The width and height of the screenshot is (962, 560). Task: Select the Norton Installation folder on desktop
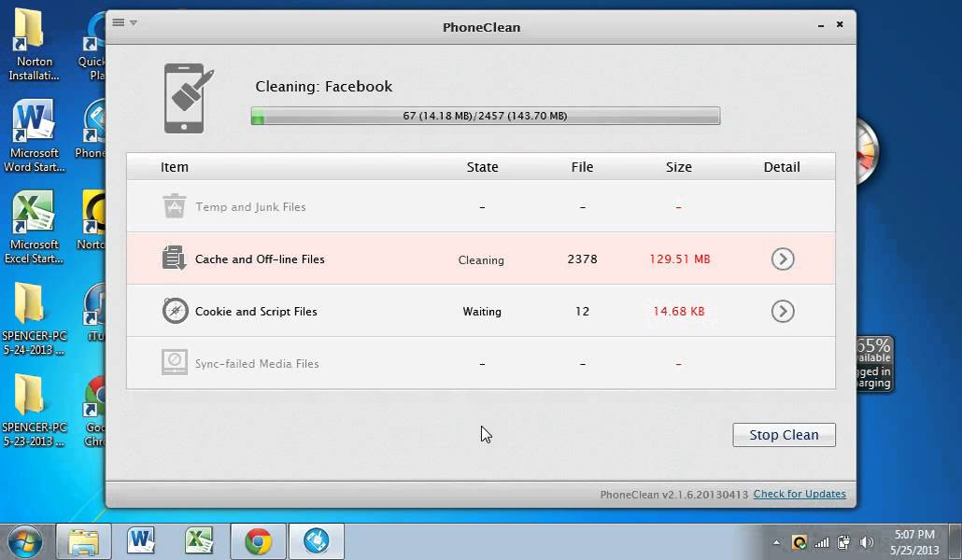tap(32, 43)
